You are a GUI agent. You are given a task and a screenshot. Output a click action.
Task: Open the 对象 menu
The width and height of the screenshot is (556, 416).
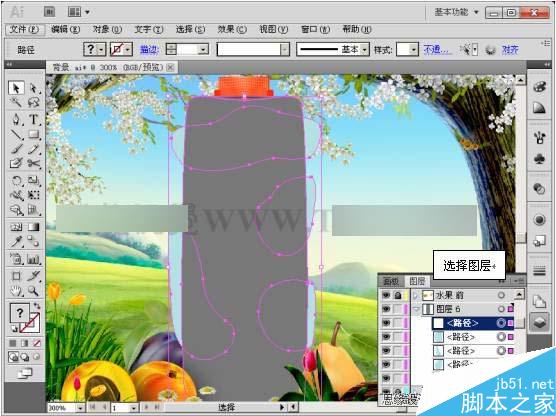tap(107, 29)
